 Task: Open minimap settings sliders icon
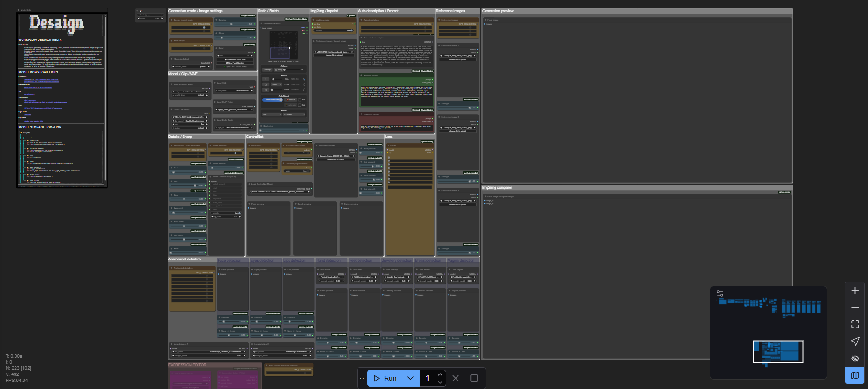(720, 294)
